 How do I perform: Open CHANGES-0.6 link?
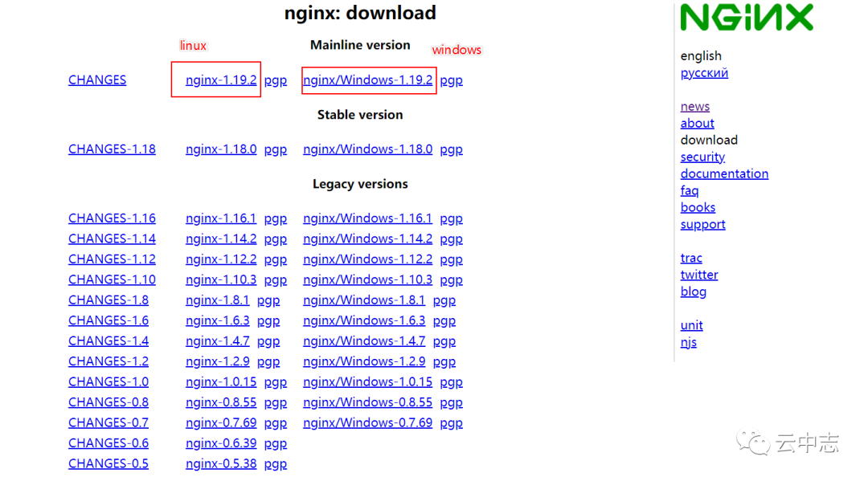tap(108, 443)
